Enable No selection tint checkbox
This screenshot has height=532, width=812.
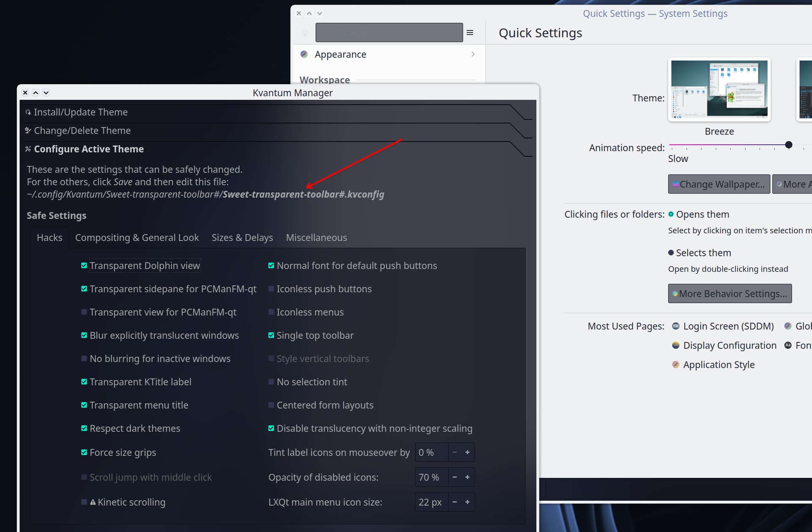point(271,382)
